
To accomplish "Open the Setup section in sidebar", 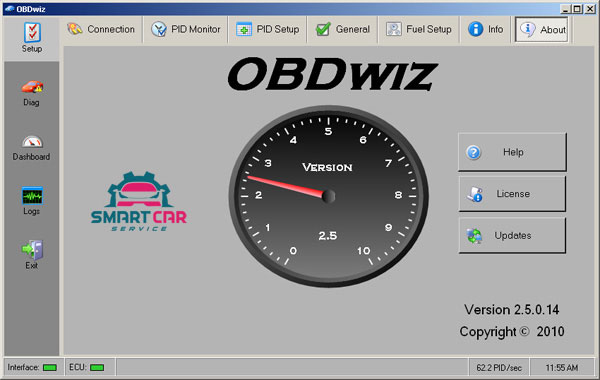I will (32, 38).
